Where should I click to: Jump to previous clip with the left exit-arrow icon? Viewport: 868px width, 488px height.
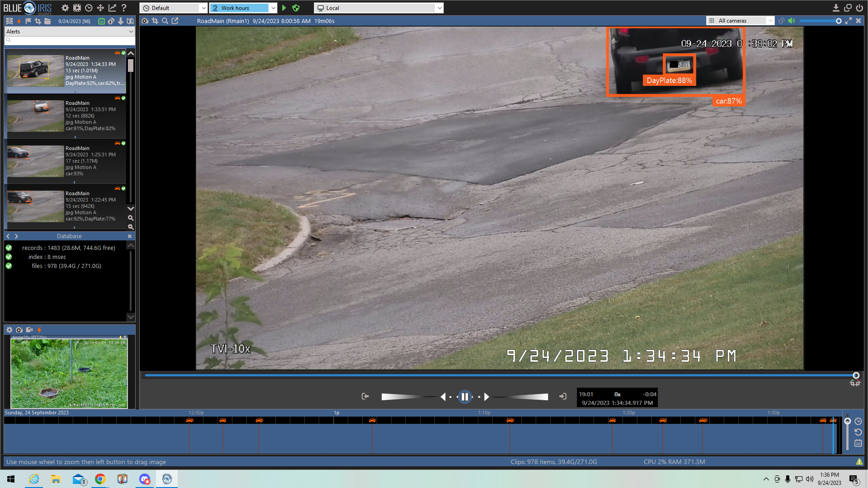pos(365,396)
